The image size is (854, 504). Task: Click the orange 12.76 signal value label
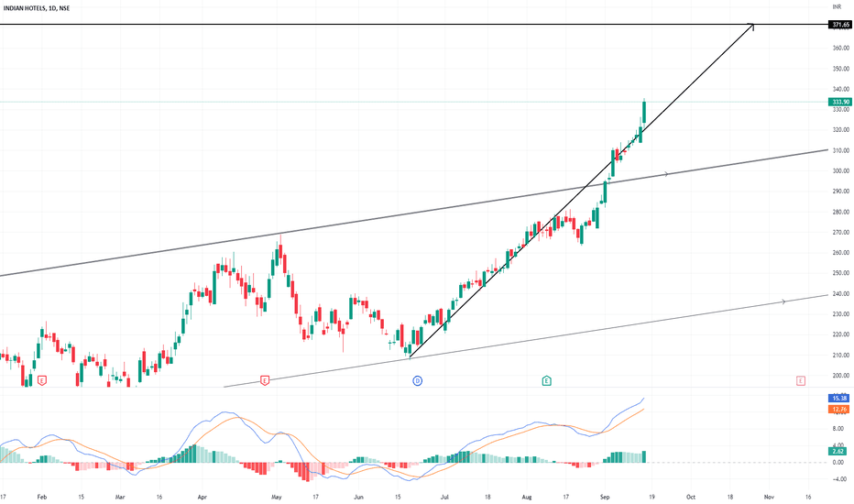(x=838, y=410)
